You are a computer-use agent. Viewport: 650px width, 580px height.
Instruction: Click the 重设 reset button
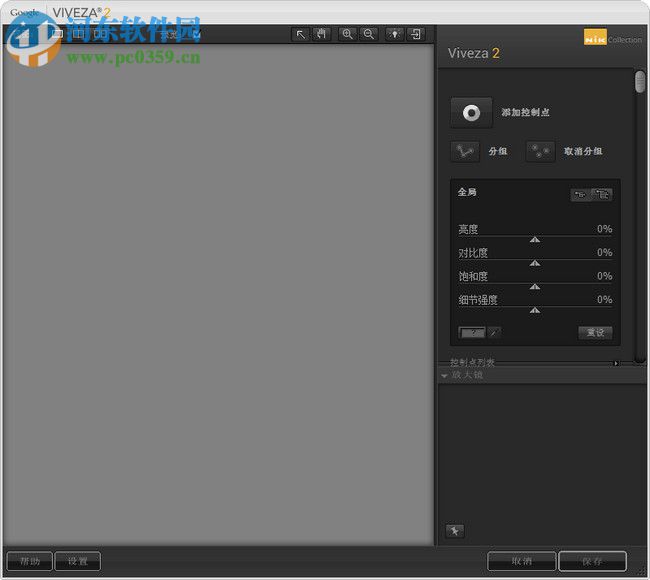(x=595, y=332)
